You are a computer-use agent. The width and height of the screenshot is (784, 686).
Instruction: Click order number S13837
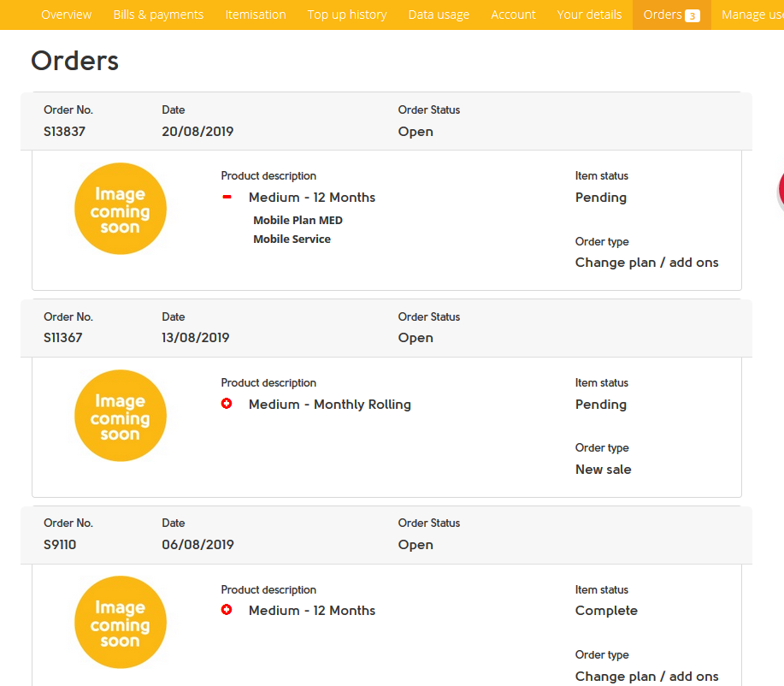pos(64,132)
